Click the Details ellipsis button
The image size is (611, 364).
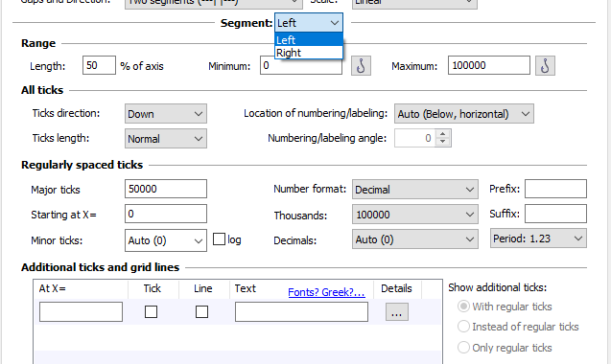pos(397,312)
